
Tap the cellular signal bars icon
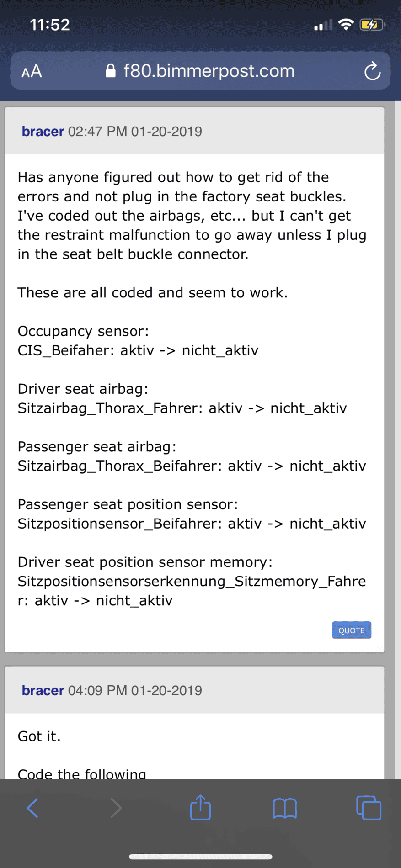click(323, 25)
